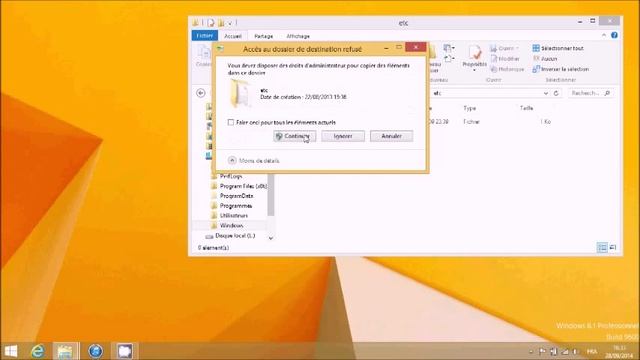The height and width of the screenshot is (360, 640).
Task: Switch to details view layout icon
Action: pyautogui.click(x=602, y=247)
